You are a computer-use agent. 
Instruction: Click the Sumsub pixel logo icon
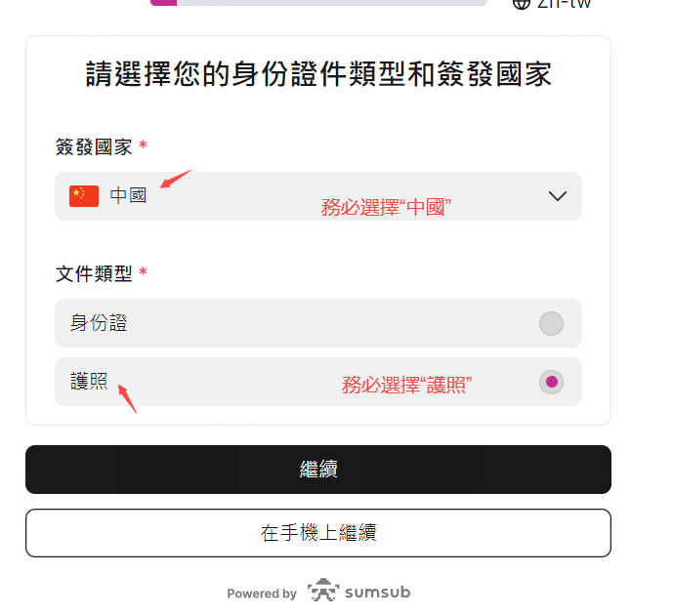[x=323, y=591]
